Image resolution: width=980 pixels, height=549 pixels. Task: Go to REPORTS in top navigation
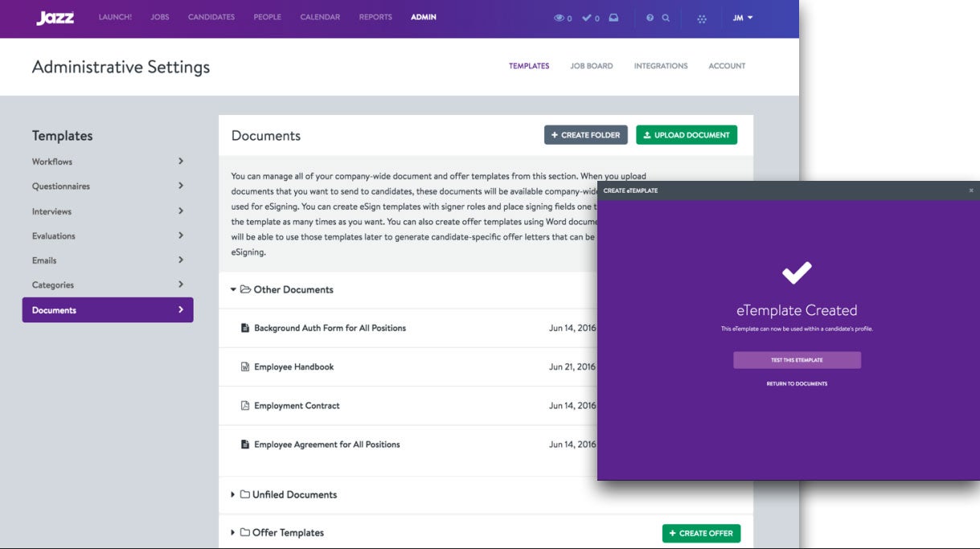coord(375,17)
